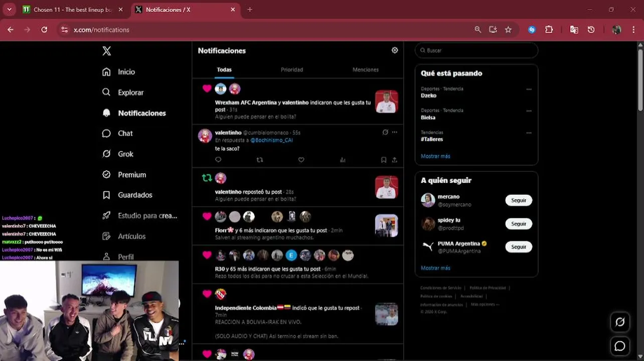Screen dimensions: 644x361
Task: Open more options on valentinho's post
Action: pyautogui.click(x=395, y=132)
